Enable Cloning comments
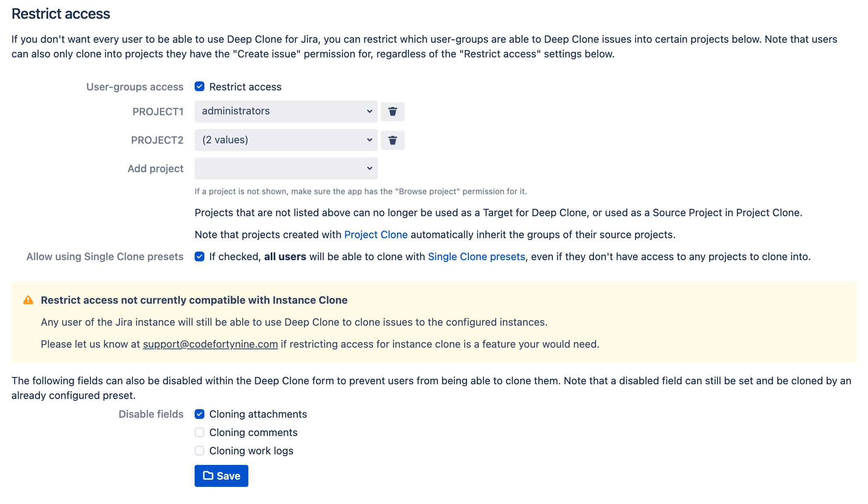Screen dimensions: 868x504 (199, 432)
